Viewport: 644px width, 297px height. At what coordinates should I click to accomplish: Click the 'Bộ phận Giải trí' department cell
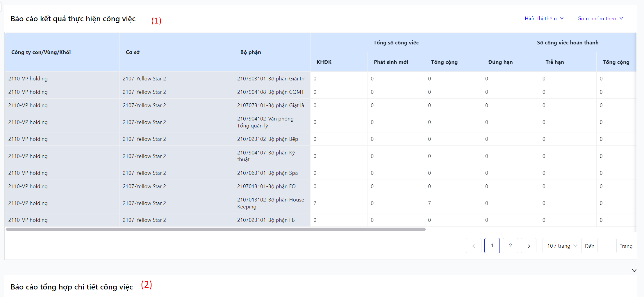pyautogui.click(x=271, y=79)
